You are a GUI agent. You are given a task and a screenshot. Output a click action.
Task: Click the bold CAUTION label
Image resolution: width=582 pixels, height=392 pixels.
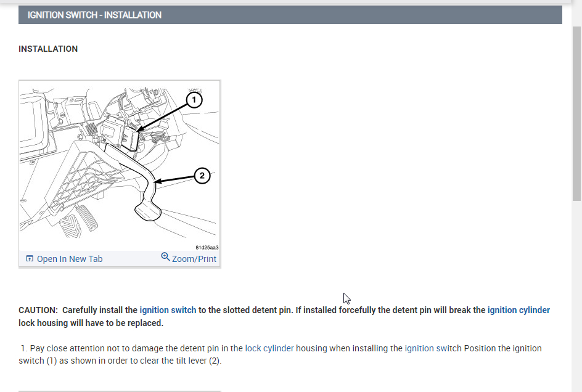pyautogui.click(x=38, y=310)
